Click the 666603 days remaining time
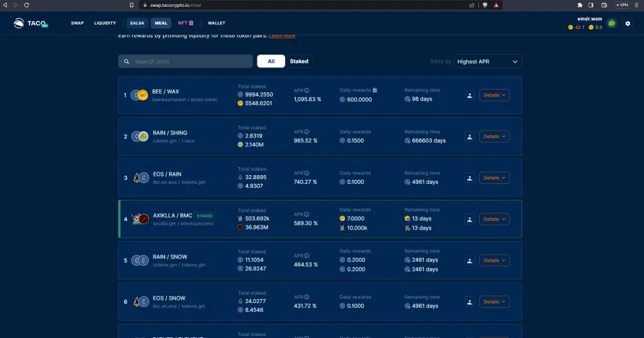This screenshot has height=338, width=644. (429, 141)
